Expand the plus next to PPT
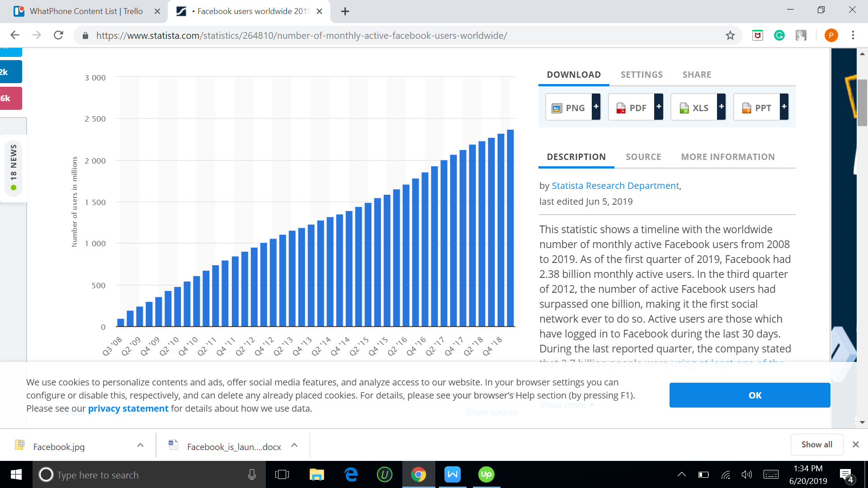 784,107
